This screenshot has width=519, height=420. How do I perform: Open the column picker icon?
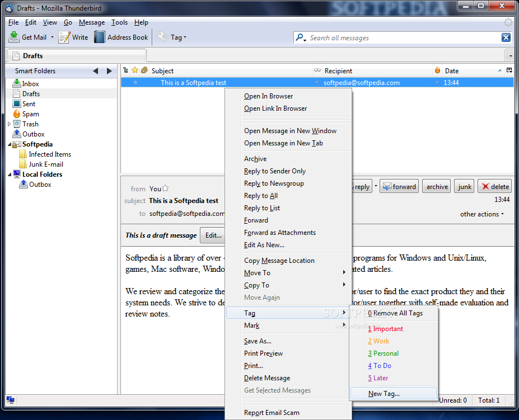coord(509,70)
